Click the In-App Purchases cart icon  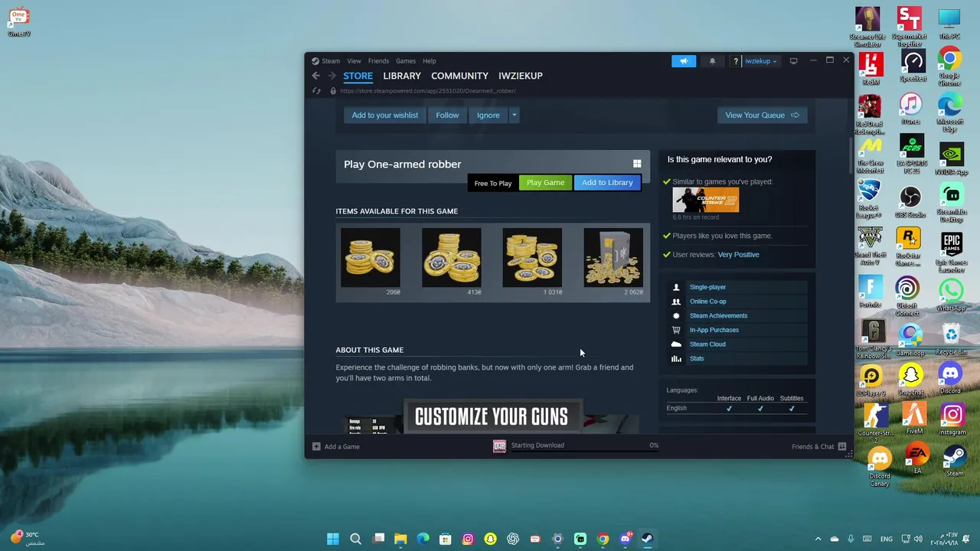tap(676, 330)
